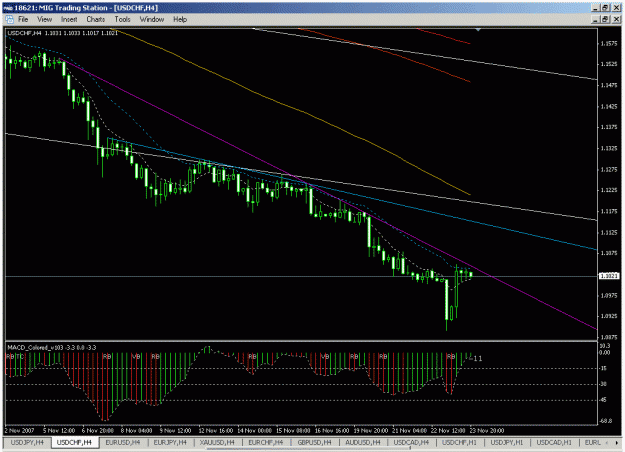Click the 2 Nov 2007 date label
Viewport: 625px width, 452px height.
(x=20, y=430)
